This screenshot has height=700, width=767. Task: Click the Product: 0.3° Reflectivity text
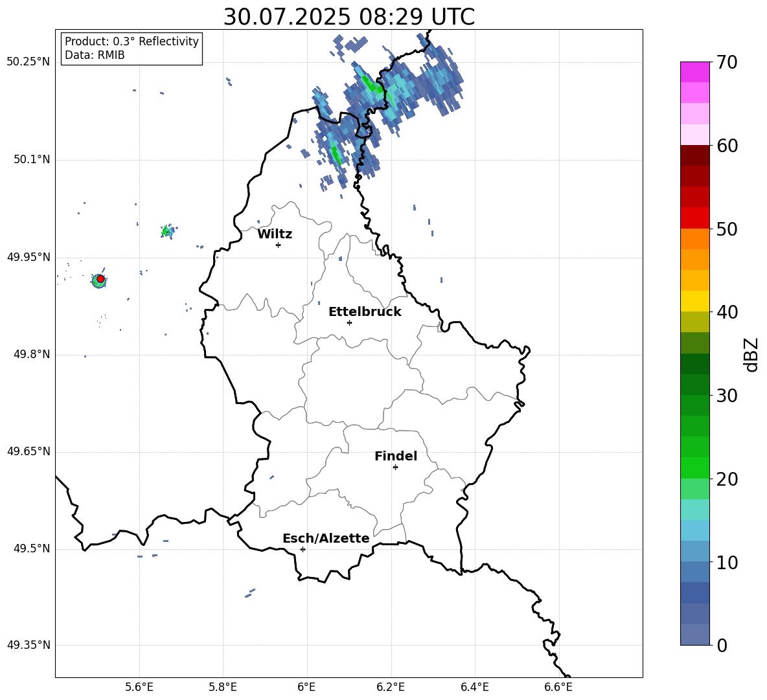pyautogui.click(x=132, y=41)
